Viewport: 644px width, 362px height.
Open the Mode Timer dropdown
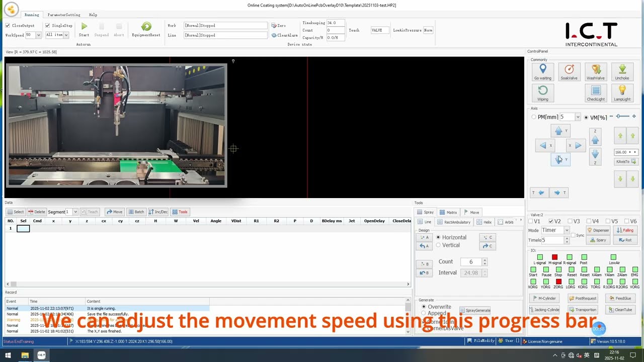click(567, 230)
